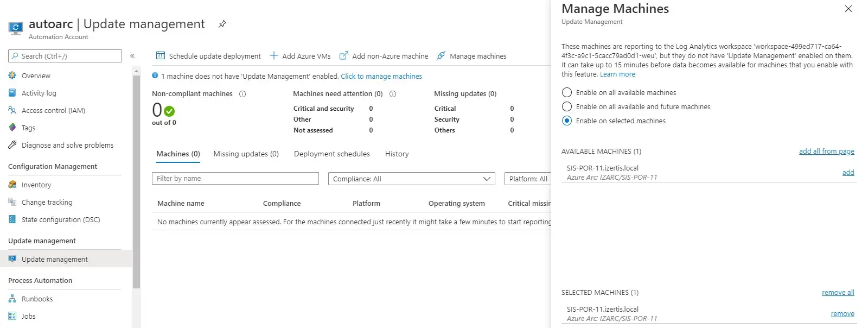Click the add all from page link
This screenshot has height=328, width=868.
[826, 151]
